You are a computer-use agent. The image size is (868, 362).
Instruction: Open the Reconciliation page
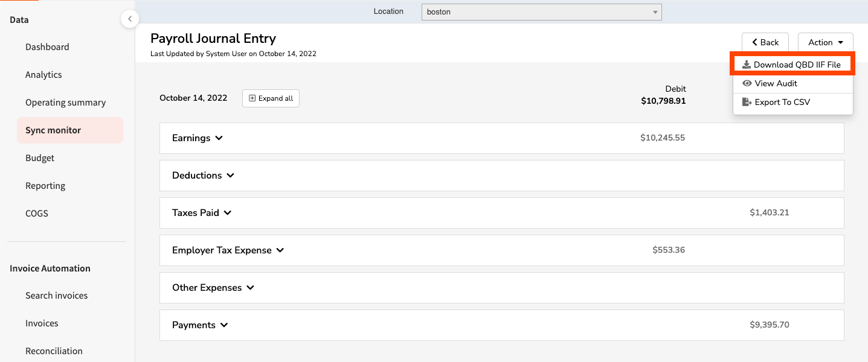[x=54, y=351]
